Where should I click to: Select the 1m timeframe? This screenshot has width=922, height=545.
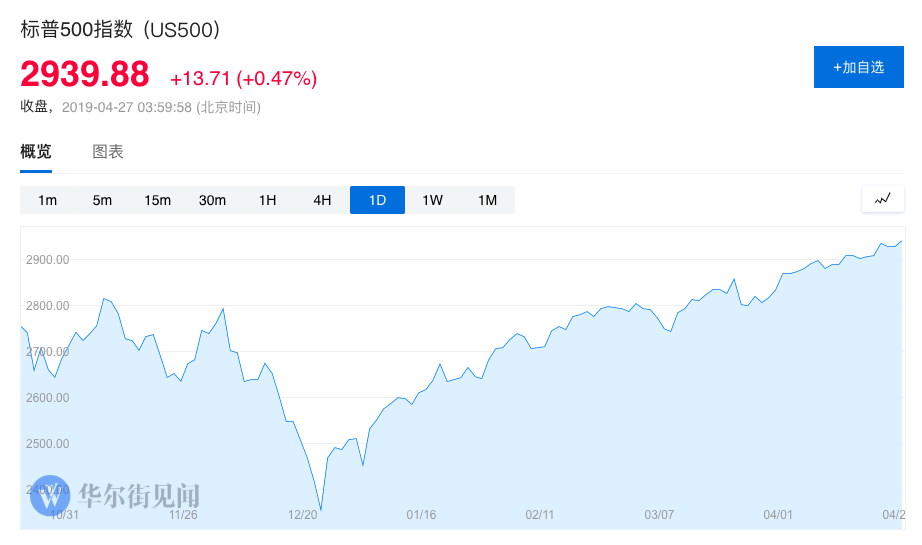(47, 200)
